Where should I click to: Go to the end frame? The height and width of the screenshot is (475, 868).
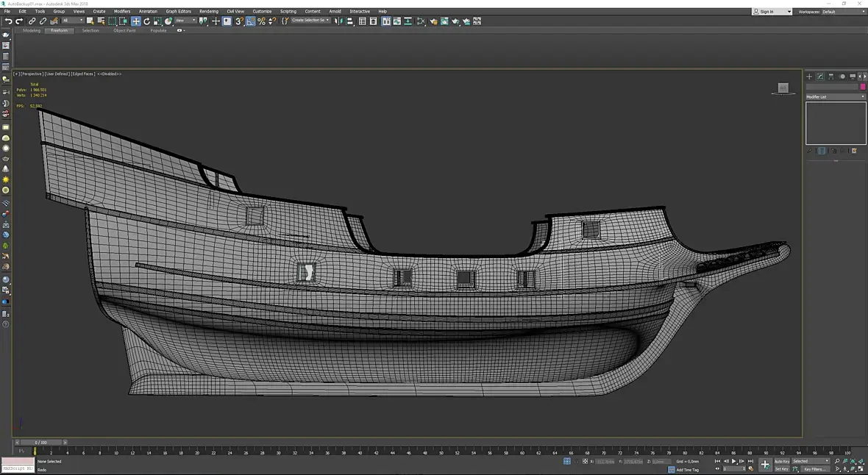point(750,461)
